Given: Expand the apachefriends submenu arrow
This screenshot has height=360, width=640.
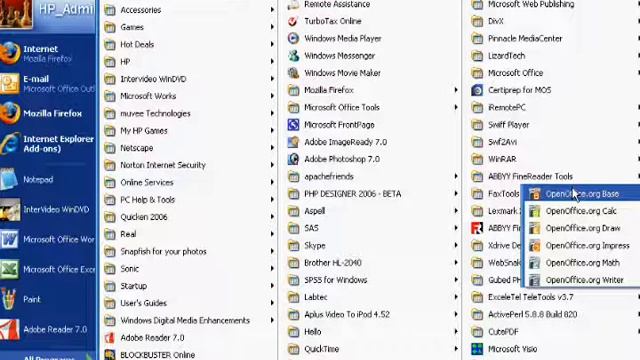Looking at the screenshot, I should (456, 176).
